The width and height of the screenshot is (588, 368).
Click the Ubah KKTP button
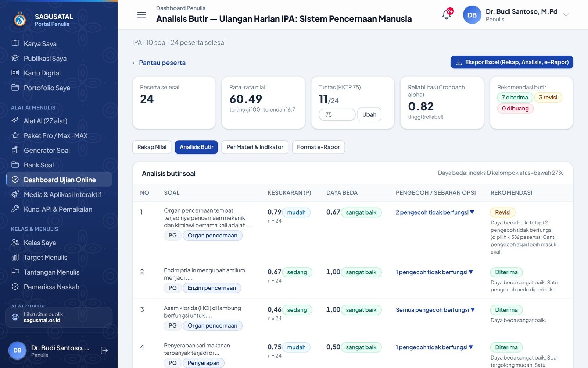(369, 114)
